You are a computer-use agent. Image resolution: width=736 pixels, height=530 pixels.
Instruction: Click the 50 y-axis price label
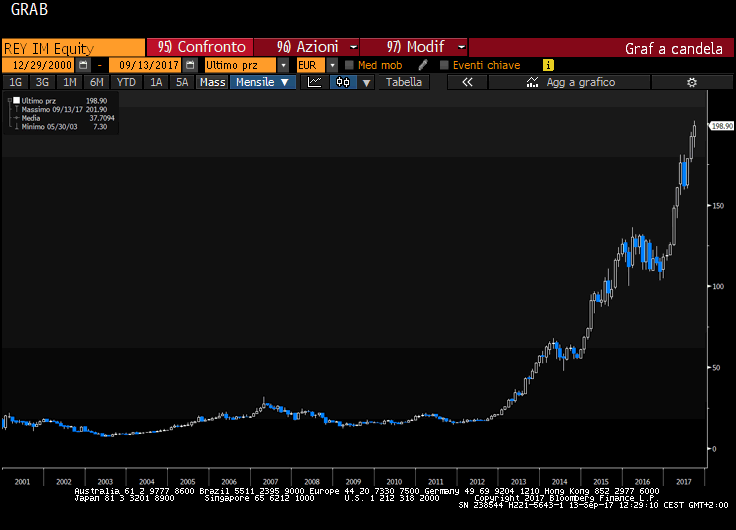(716, 368)
